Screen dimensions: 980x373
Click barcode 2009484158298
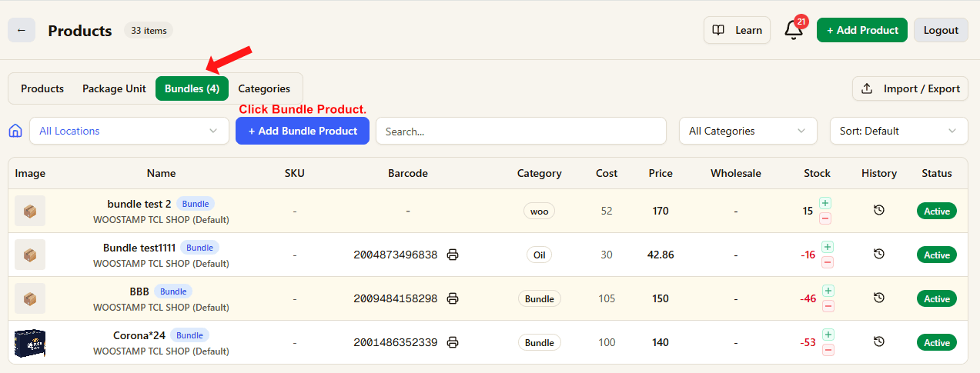pyautogui.click(x=395, y=298)
